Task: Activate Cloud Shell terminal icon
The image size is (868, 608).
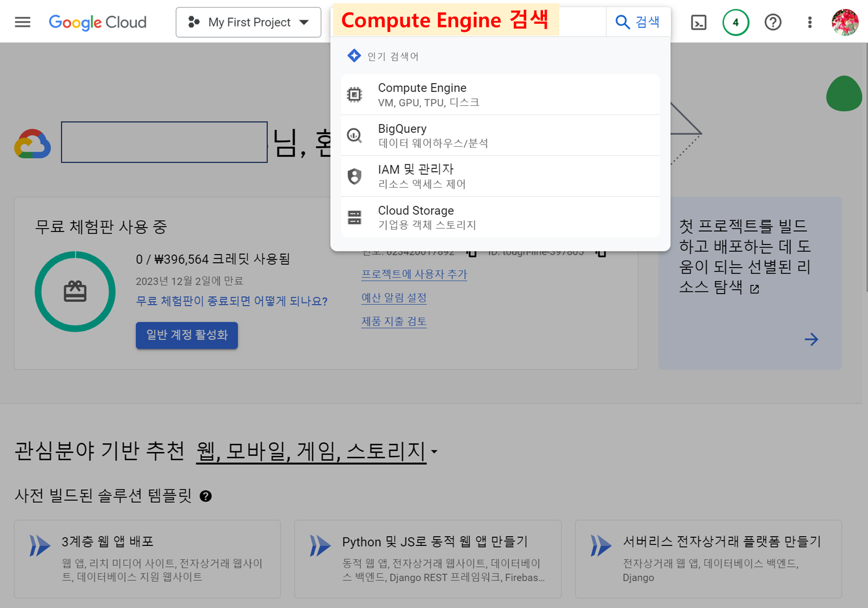Action: point(699,22)
